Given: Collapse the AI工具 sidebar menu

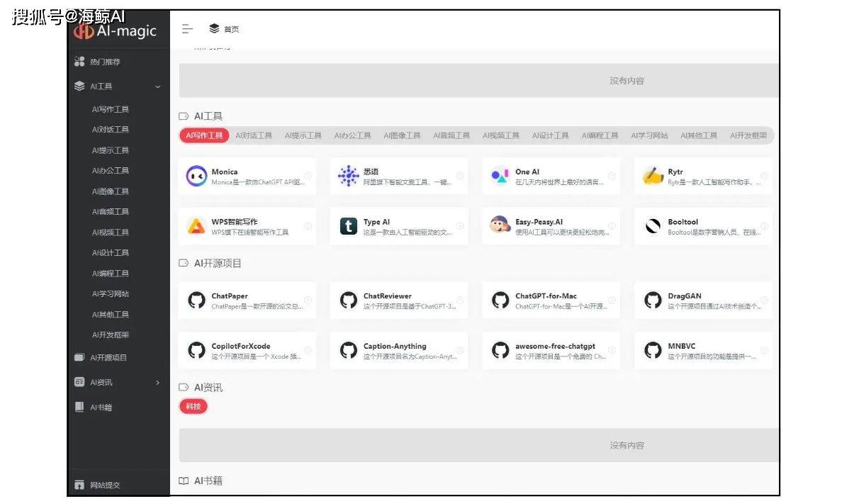Looking at the screenshot, I should tap(157, 86).
